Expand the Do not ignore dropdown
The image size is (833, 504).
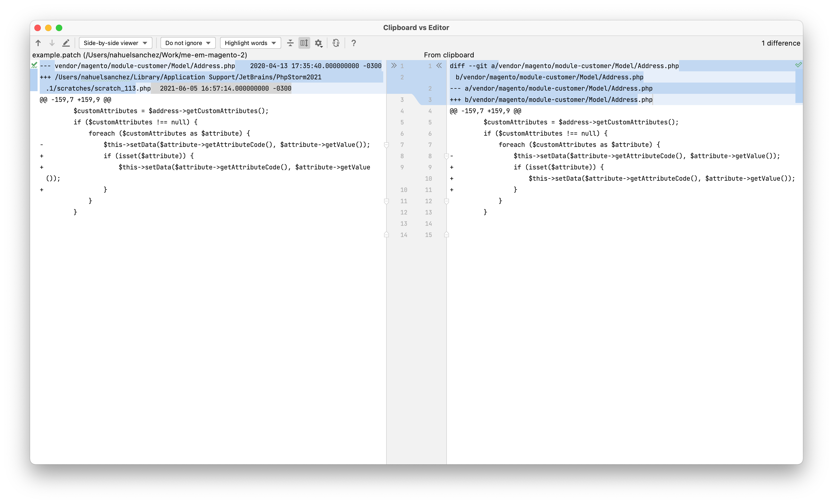[188, 43]
